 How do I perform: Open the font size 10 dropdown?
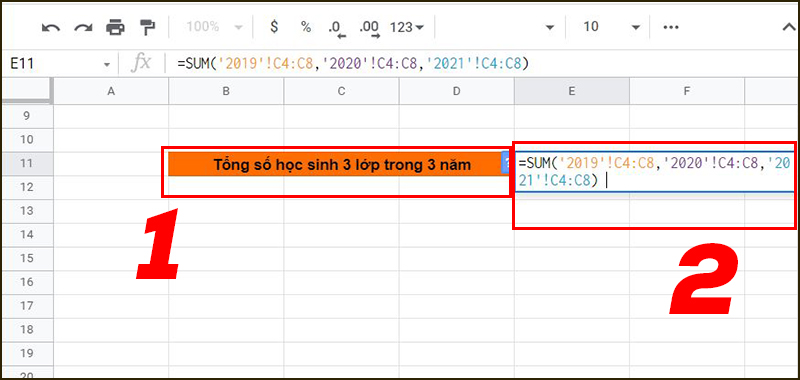point(611,28)
